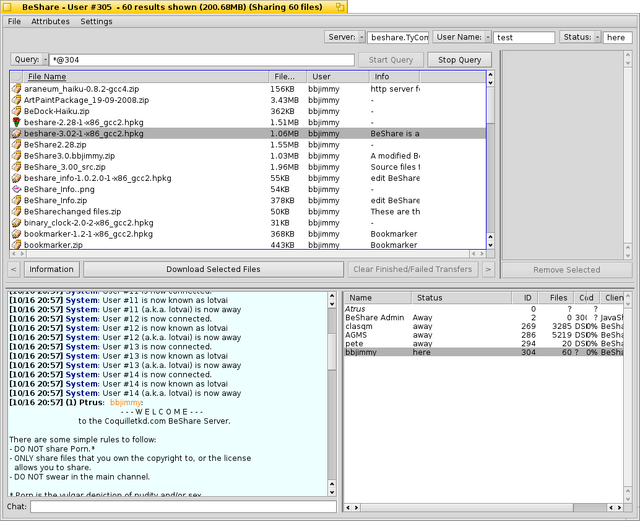Sort results by File size column header

(288, 76)
